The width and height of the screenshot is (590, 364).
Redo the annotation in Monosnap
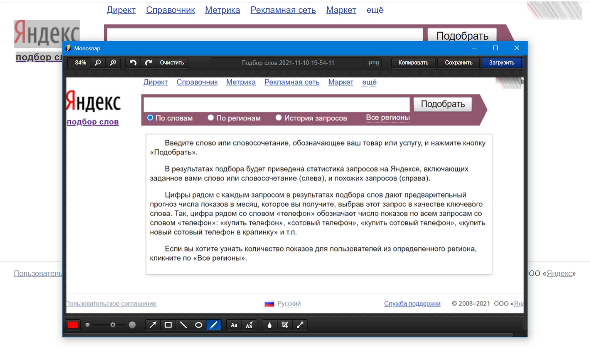(148, 62)
